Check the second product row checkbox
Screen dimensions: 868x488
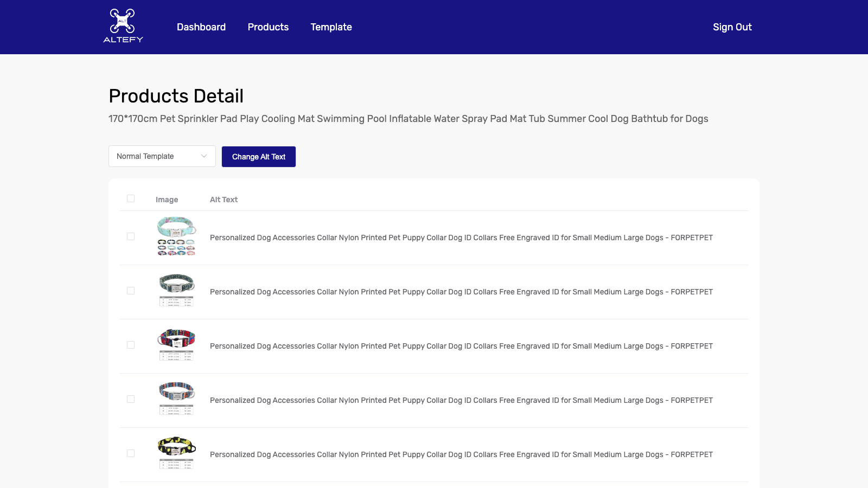131,291
